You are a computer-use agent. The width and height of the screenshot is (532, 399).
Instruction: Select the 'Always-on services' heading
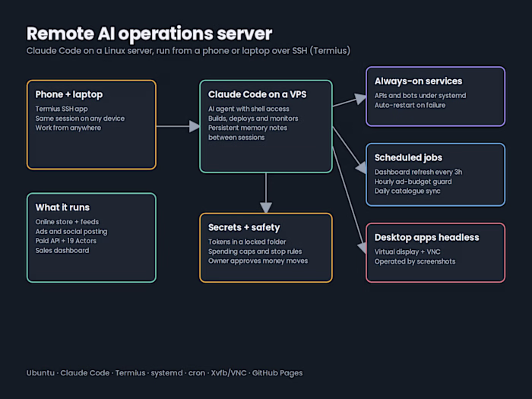[x=418, y=81]
